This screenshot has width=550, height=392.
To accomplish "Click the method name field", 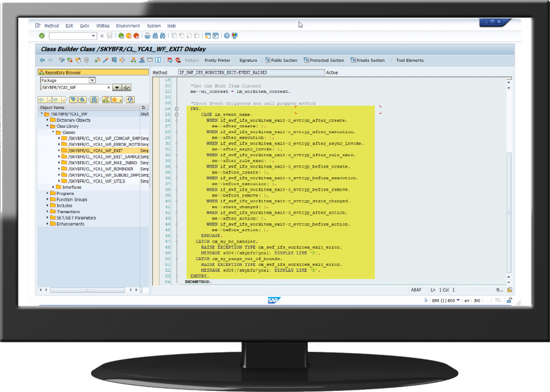I will (x=251, y=72).
